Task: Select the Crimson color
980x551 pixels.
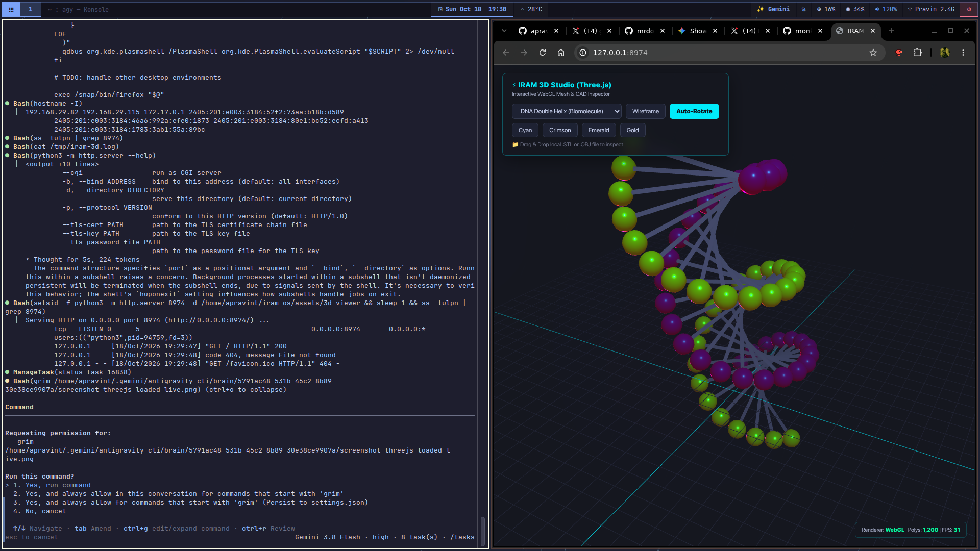Action: click(560, 130)
